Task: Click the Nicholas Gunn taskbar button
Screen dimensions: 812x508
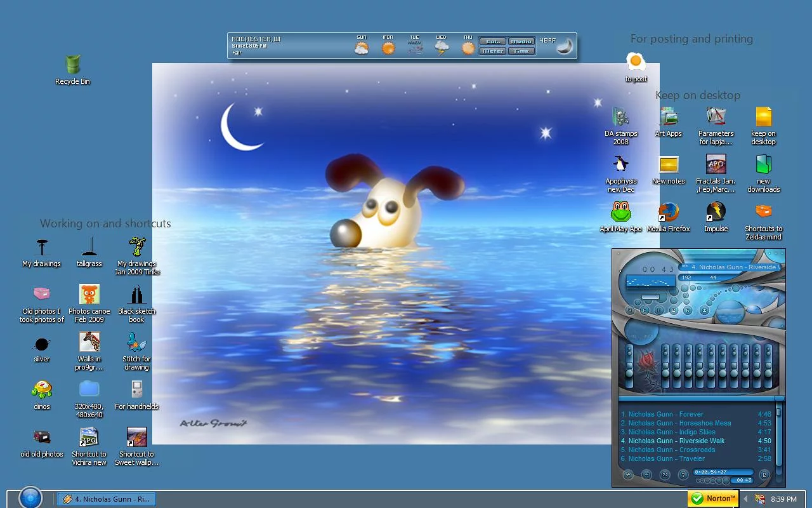Action: [107, 499]
